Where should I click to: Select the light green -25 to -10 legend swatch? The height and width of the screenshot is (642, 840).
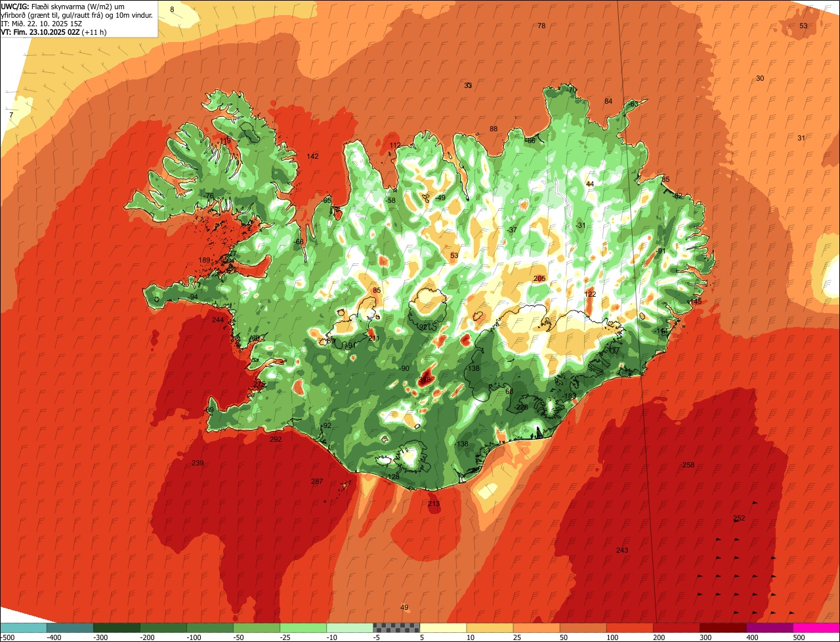[x=303, y=628]
